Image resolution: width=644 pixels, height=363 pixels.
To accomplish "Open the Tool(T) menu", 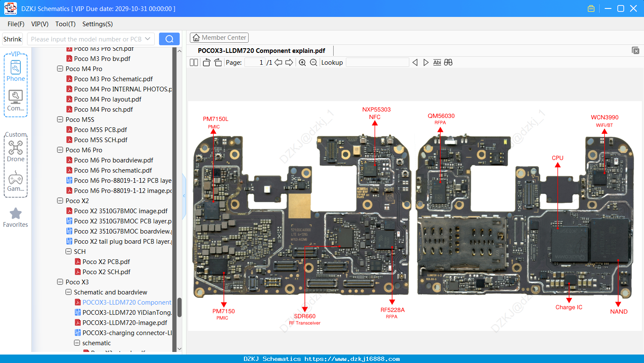I will tap(66, 24).
